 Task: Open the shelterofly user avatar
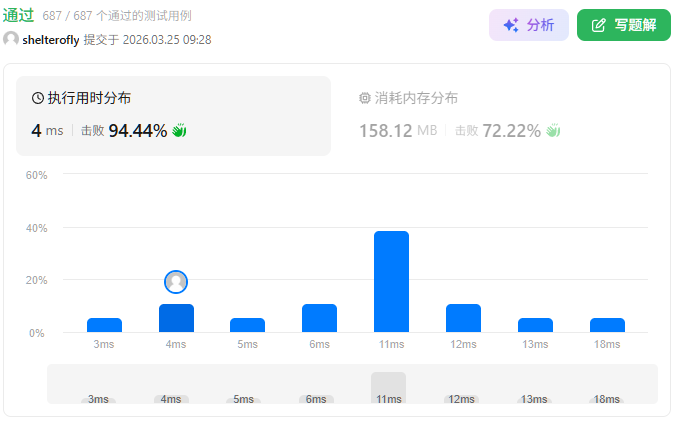pyautogui.click(x=11, y=39)
